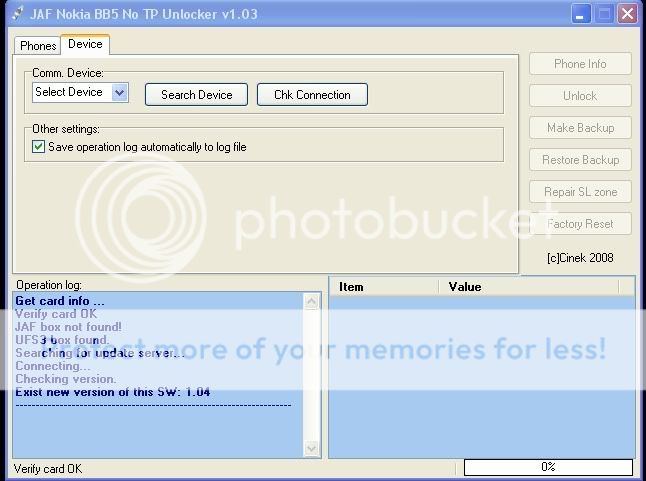Select the 'Verify card OK' log line

(x=56, y=314)
